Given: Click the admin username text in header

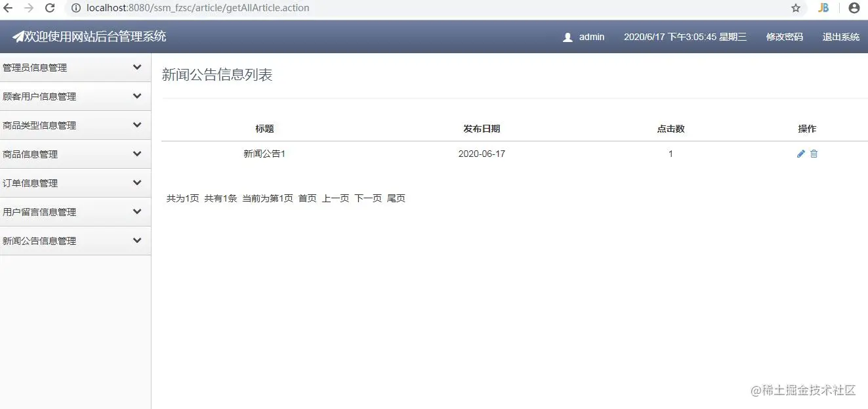Looking at the screenshot, I should point(592,37).
